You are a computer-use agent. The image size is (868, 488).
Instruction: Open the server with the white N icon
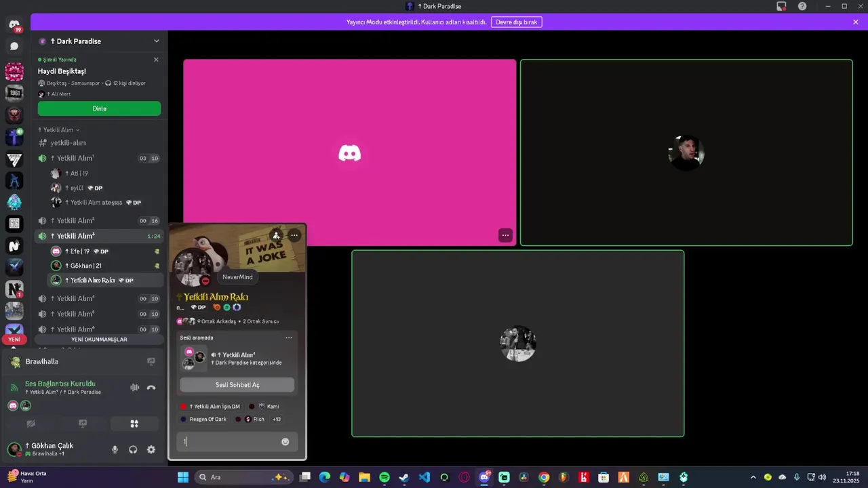pos(14,246)
